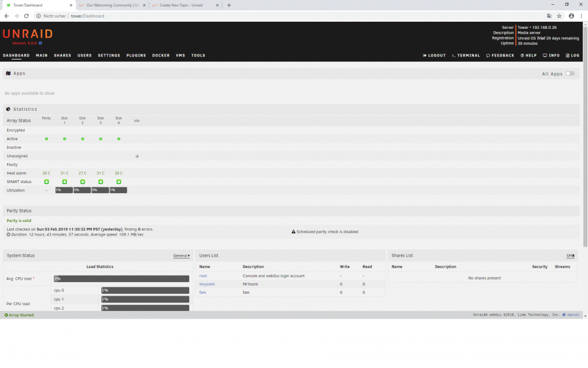Click the Disk 4 active status indicator
Viewport: 588px width, 368px height.
[x=119, y=139]
